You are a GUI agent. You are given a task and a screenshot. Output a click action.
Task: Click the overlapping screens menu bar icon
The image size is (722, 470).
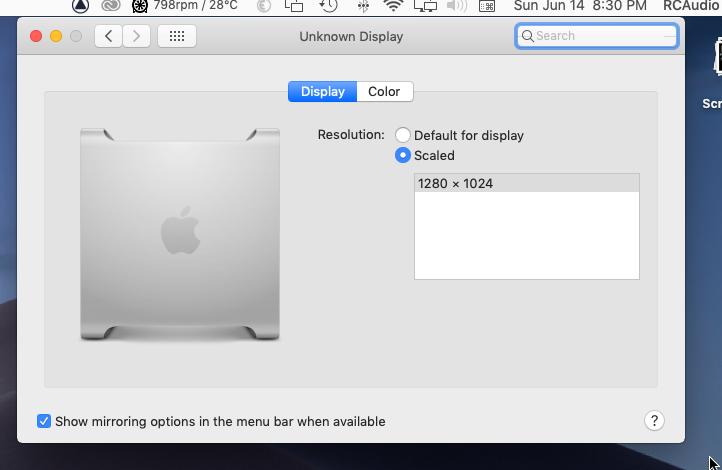[294, 6]
